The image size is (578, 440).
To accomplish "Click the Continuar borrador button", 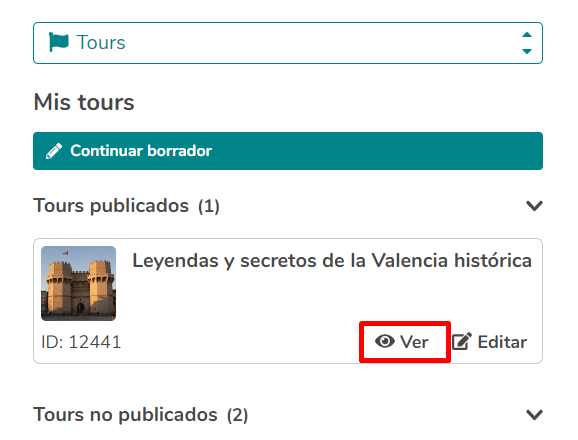I will point(288,151).
